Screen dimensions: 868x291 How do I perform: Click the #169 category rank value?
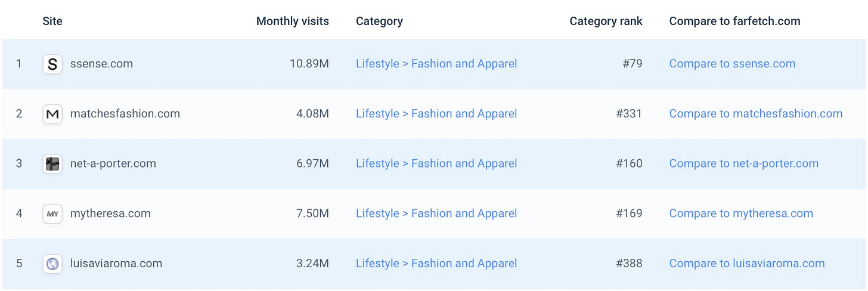pos(629,213)
